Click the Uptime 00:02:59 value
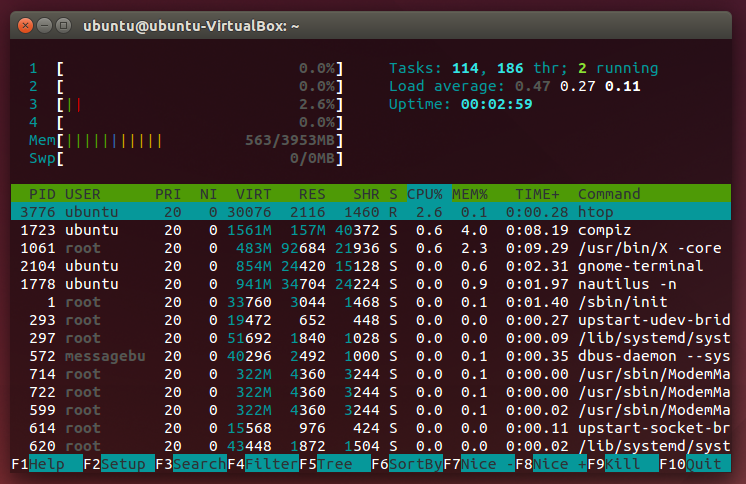The height and width of the screenshot is (484, 746). click(x=497, y=104)
